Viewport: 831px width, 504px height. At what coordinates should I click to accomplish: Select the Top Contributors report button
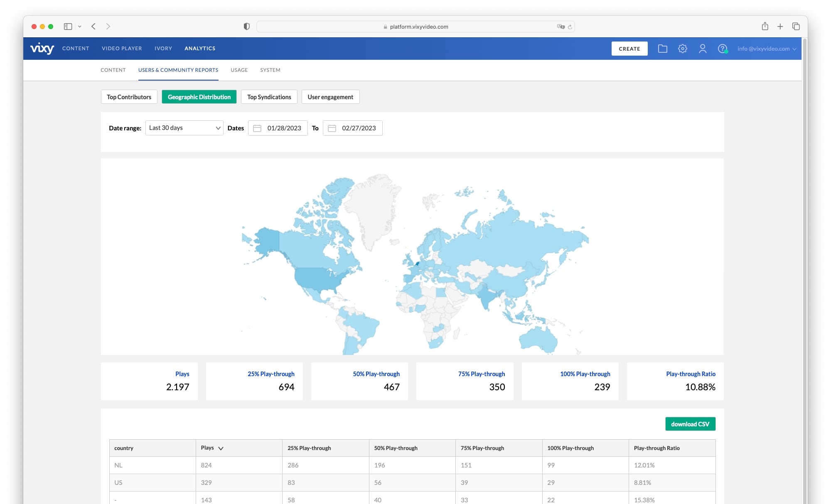(x=129, y=97)
